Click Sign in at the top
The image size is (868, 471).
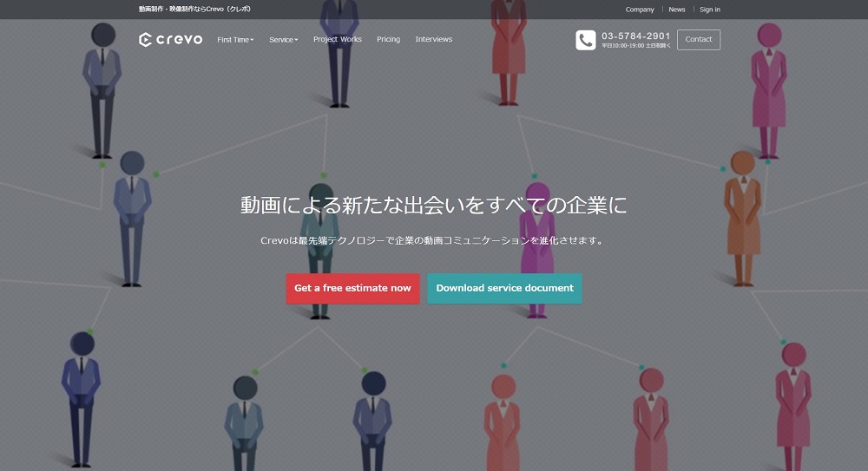click(x=710, y=10)
